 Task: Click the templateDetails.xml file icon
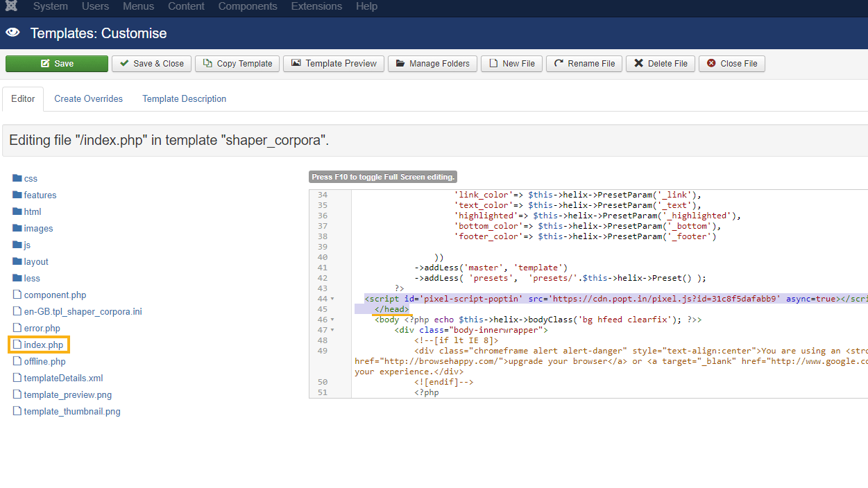(17, 378)
